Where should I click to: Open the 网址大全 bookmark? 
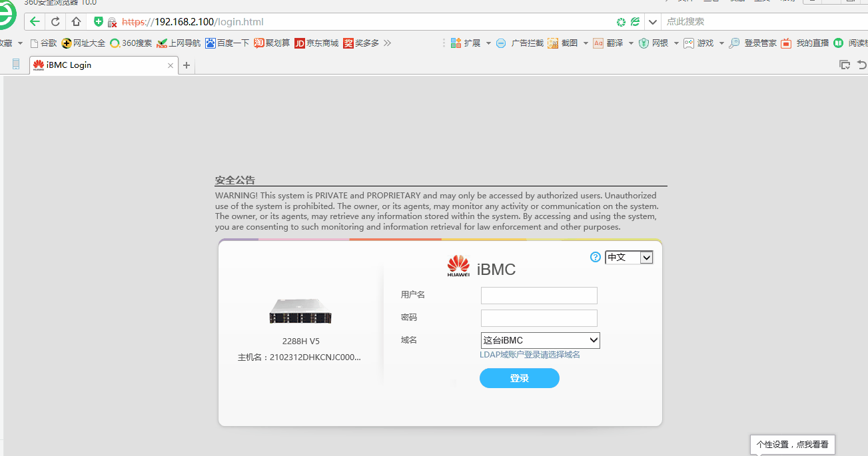coord(83,43)
